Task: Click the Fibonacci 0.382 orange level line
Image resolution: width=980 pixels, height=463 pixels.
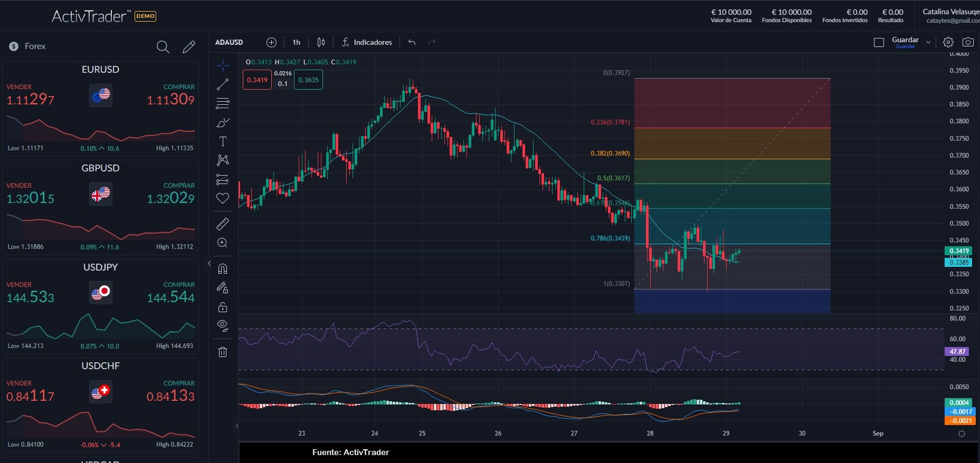Action: click(732, 159)
